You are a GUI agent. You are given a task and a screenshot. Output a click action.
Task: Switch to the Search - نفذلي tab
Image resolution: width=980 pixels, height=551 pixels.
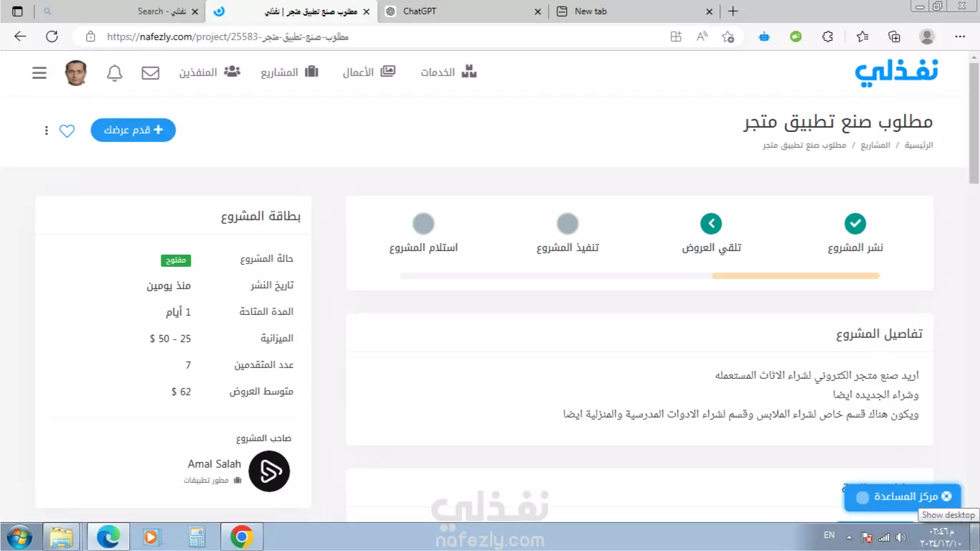tap(122, 11)
